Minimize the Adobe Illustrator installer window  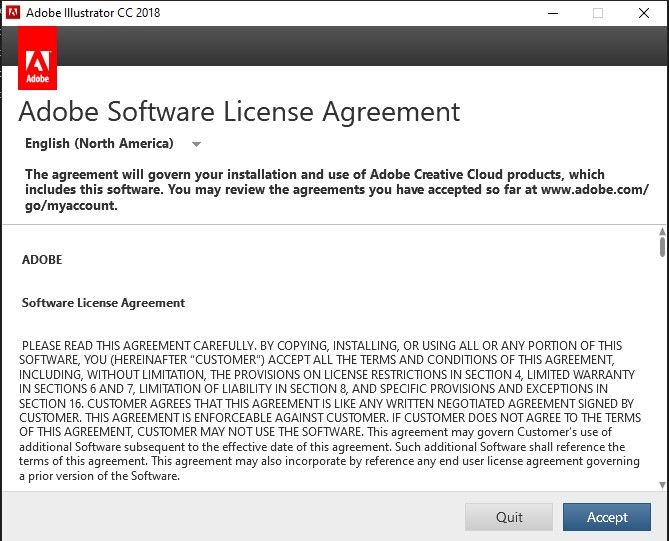[x=552, y=13]
